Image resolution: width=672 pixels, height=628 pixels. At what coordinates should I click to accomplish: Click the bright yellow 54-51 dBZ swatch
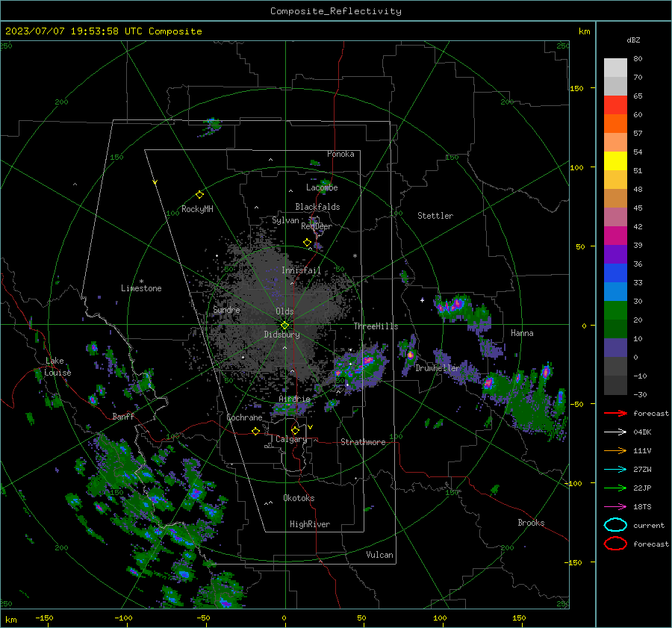615,161
